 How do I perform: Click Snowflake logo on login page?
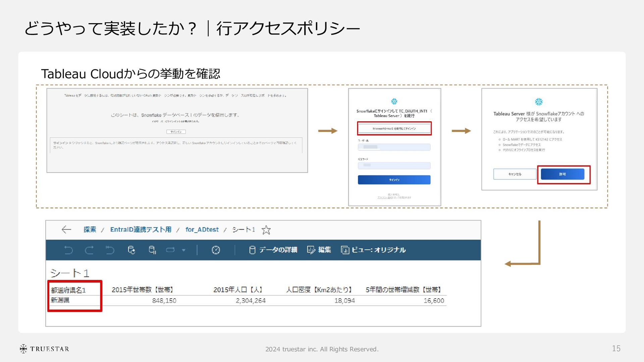[394, 102]
